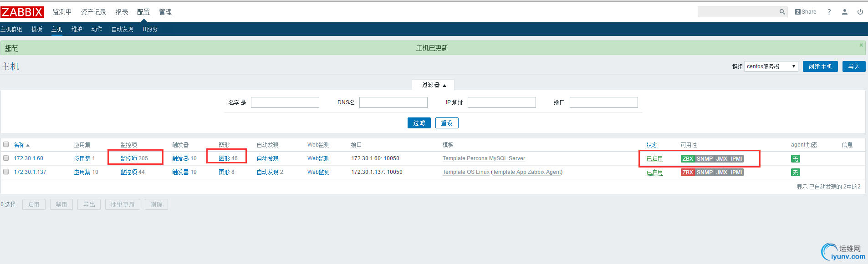
Task: Open the Zabbix Share link
Action: [806, 12]
